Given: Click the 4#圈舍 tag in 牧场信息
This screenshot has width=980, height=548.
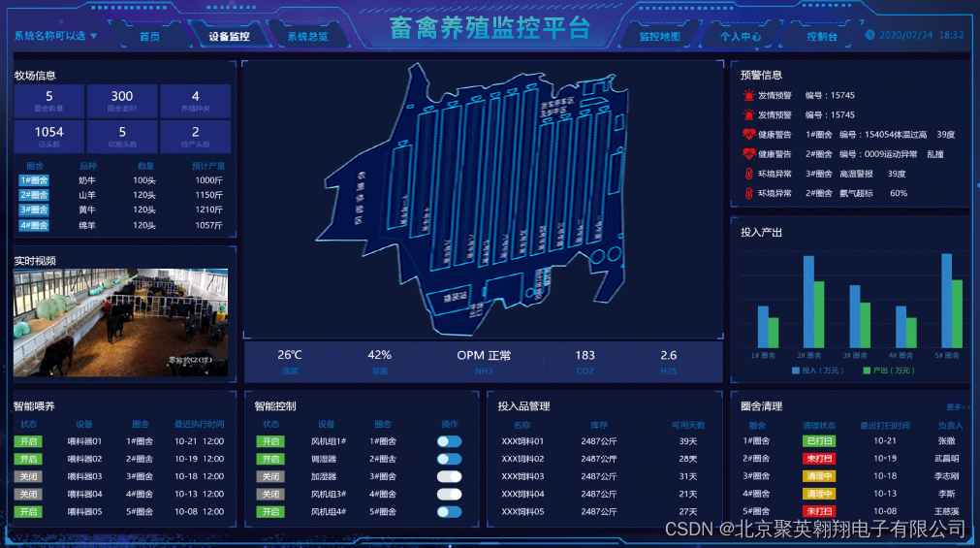Looking at the screenshot, I should (34, 225).
